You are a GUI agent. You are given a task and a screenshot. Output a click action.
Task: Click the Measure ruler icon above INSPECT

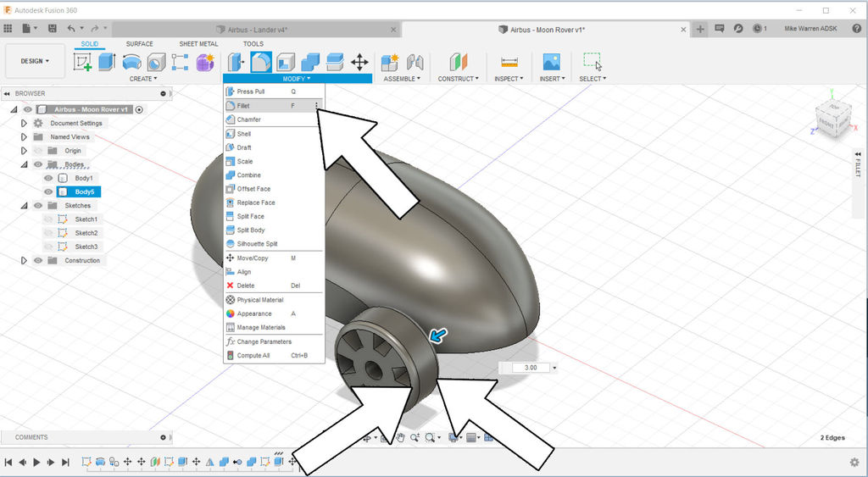[509, 62]
